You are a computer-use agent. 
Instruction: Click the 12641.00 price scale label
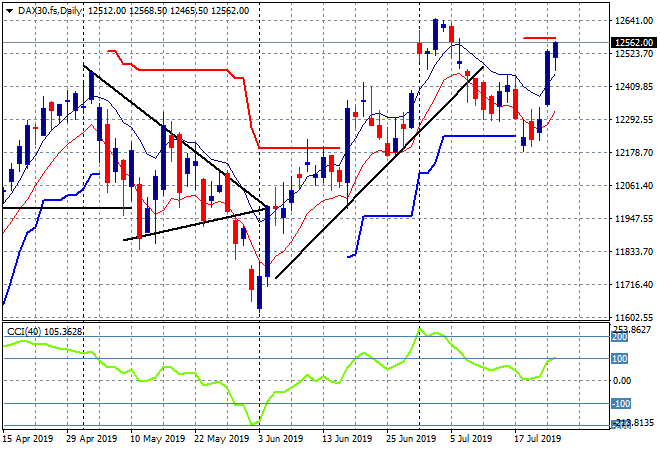pyautogui.click(x=633, y=21)
